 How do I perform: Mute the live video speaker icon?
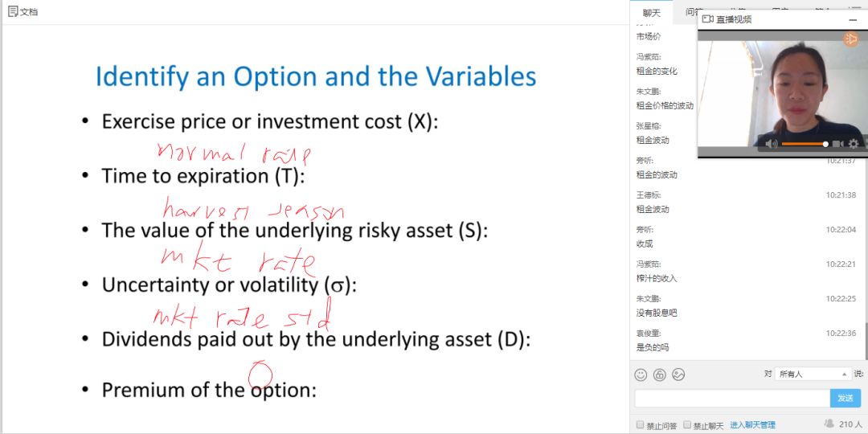pos(771,144)
